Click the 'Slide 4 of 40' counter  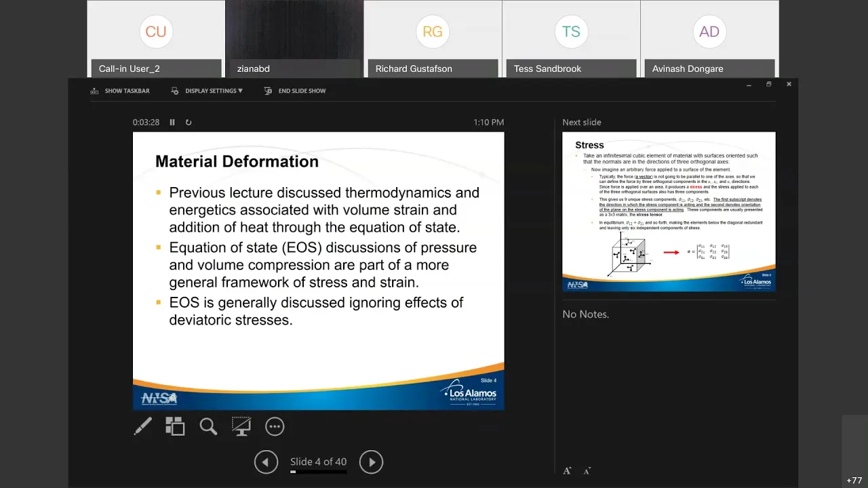[x=318, y=462]
